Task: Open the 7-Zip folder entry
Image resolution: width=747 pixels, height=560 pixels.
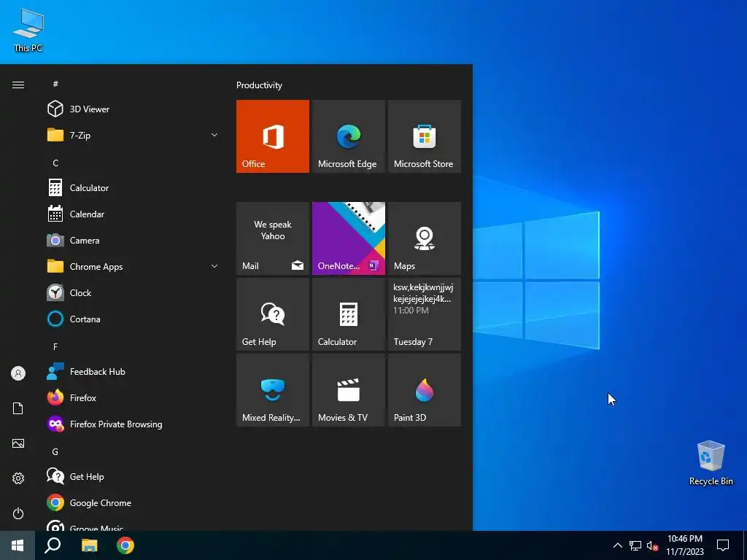Action: (133, 135)
